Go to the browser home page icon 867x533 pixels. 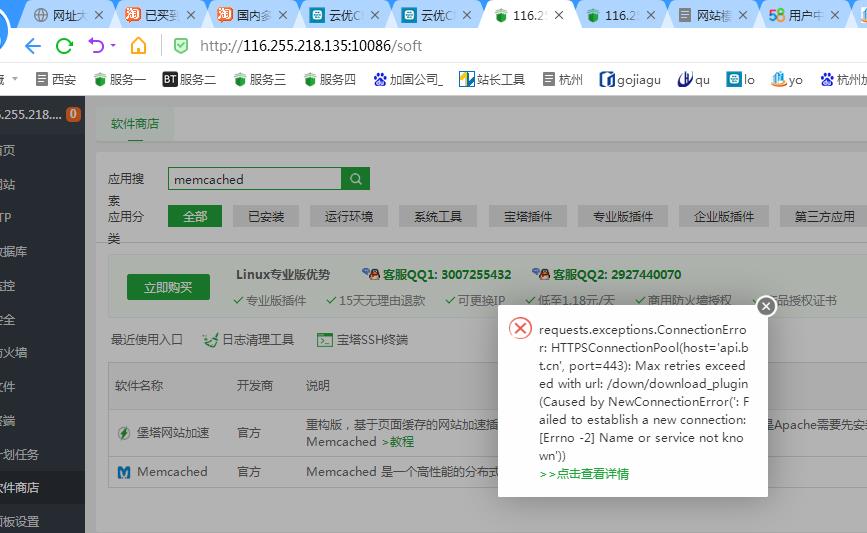click(138, 45)
